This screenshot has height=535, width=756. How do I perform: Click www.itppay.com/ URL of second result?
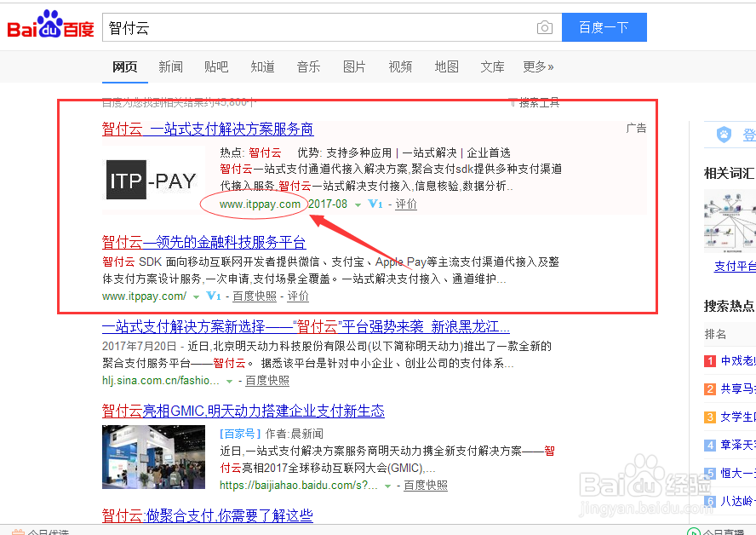click(x=144, y=296)
